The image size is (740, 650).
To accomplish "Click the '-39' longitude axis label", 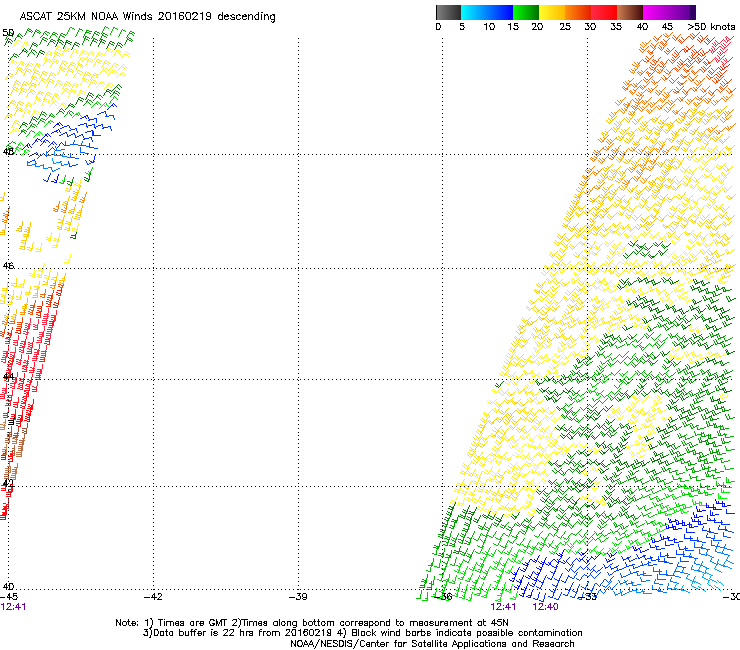I will pos(298,597).
